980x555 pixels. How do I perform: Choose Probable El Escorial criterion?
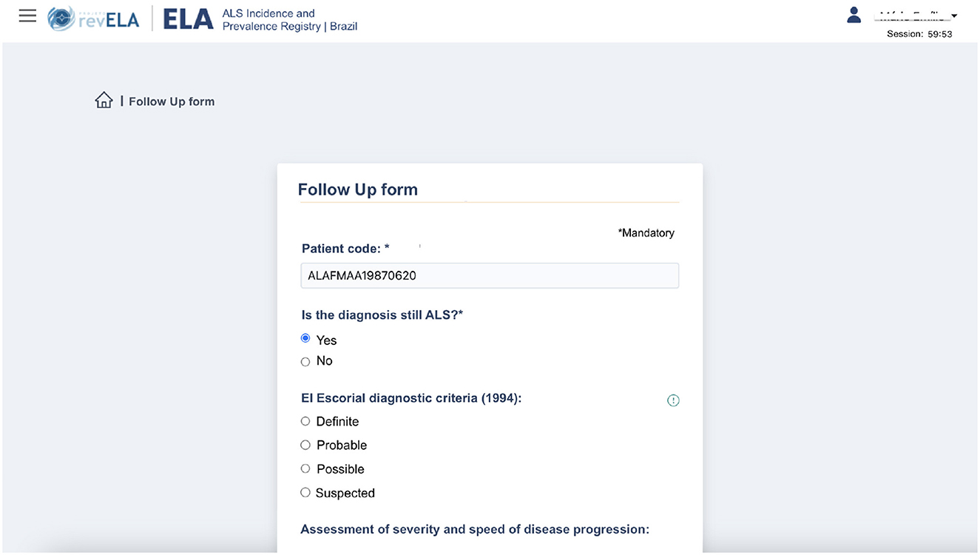coord(305,445)
